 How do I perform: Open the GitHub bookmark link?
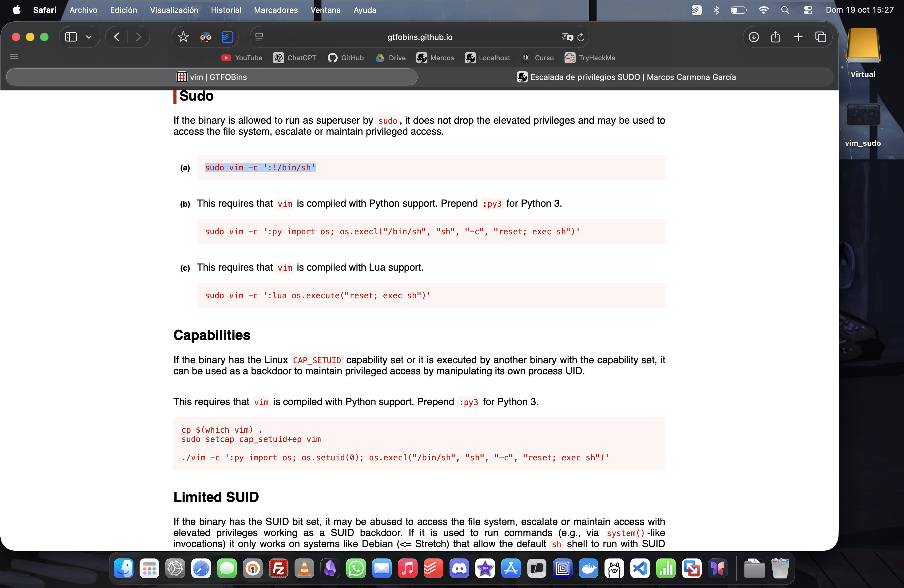(x=346, y=58)
